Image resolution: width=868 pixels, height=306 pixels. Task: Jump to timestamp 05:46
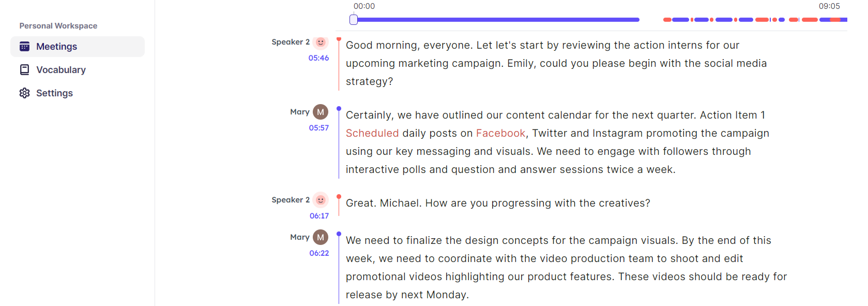click(318, 58)
